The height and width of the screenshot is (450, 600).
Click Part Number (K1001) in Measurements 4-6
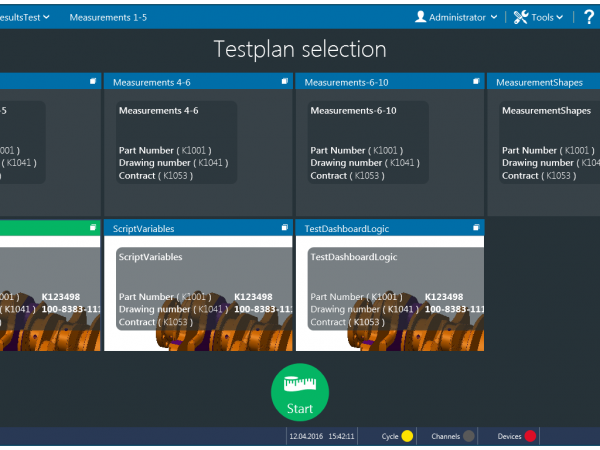tap(165, 150)
